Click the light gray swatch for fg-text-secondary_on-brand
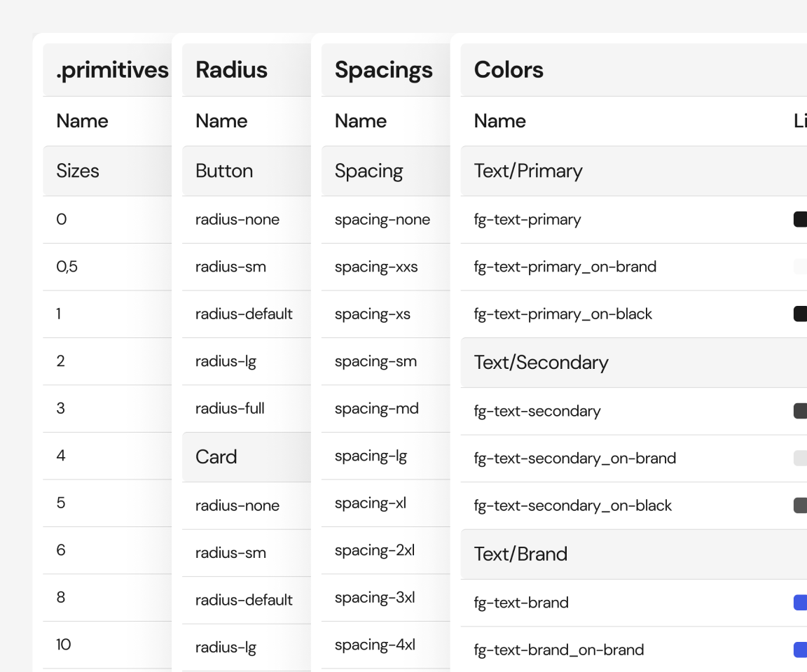The width and height of the screenshot is (807, 672). pyautogui.click(x=800, y=458)
